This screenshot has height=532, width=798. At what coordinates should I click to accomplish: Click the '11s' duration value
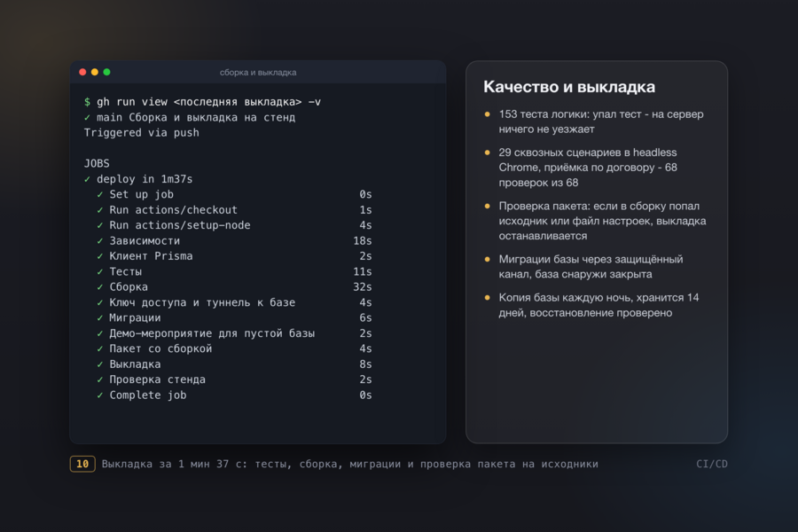[363, 271]
